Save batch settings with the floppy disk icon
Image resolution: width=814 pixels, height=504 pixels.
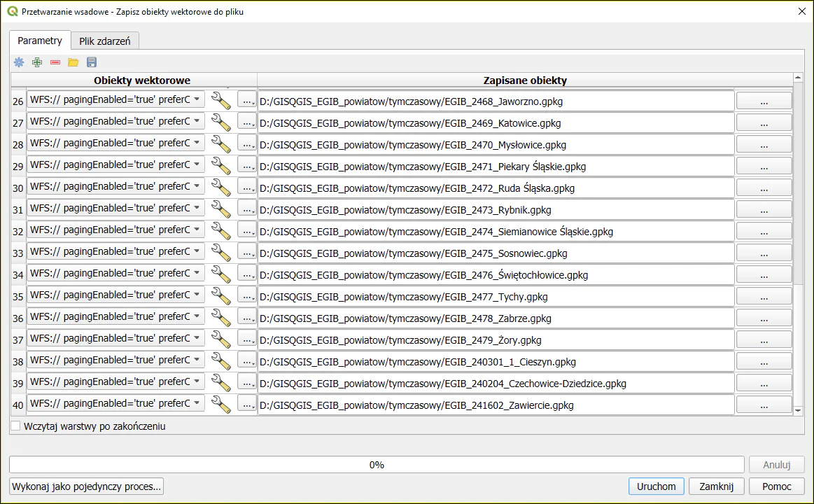(x=92, y=62)
